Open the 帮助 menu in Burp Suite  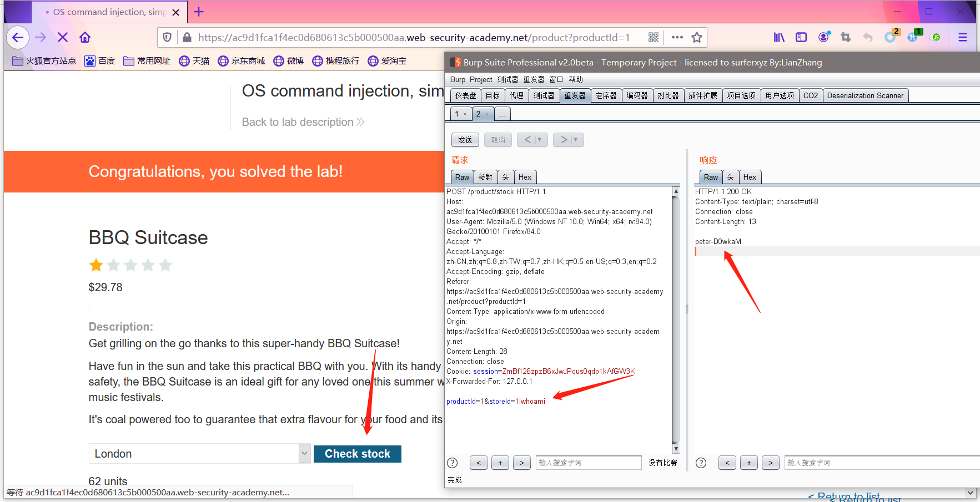[x=575, y=79]
